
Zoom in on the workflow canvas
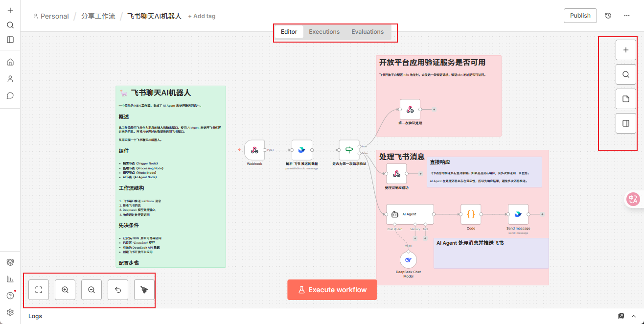65,290
